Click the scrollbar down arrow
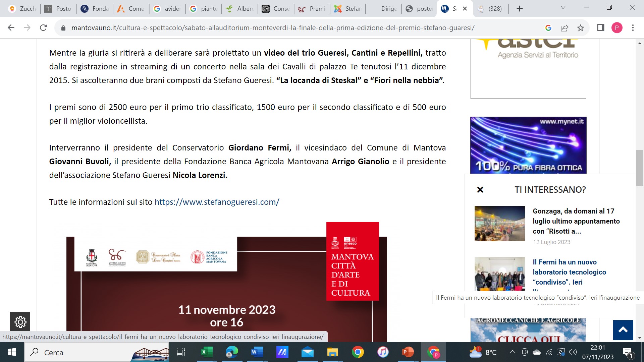Image resolution: width=644 pixels, height=362 pixels. coord(640,338)
